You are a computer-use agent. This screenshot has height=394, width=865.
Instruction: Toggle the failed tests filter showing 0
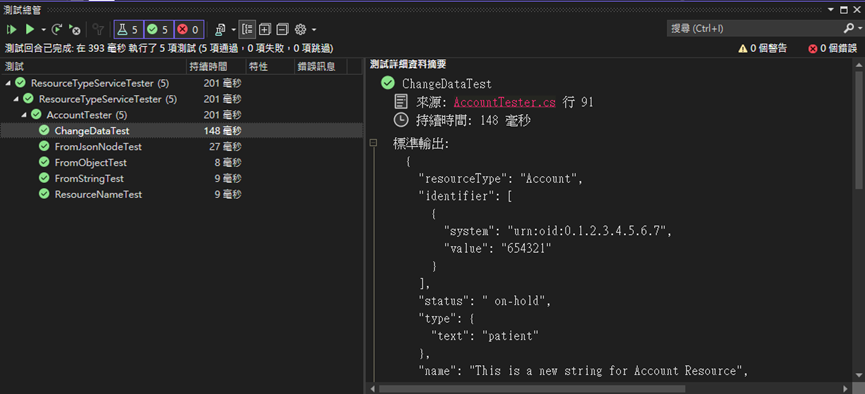click(189, 29)
